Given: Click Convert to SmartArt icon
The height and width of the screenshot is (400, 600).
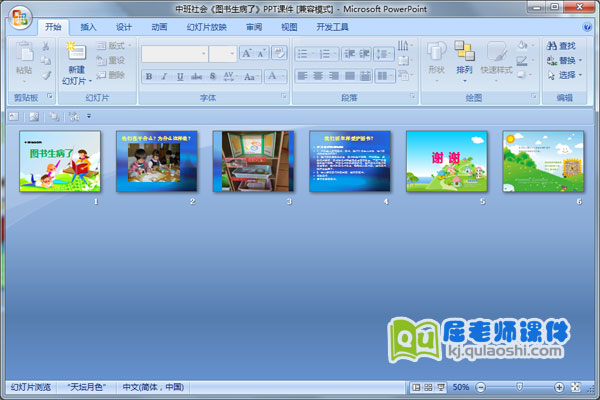Looking at the screenshot, I should point(404,75).
